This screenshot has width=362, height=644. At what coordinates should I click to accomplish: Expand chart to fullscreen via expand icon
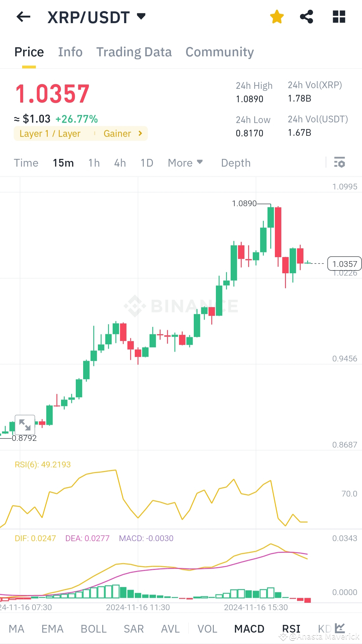click(25, 424)
